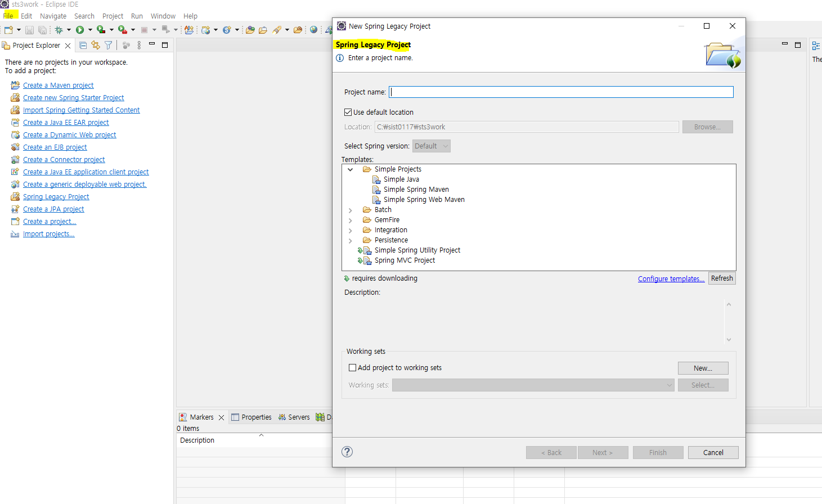This screenshot has width=822, height=504.
Task: Open the Working sets combo box
Action: click(x=533, y=385)
